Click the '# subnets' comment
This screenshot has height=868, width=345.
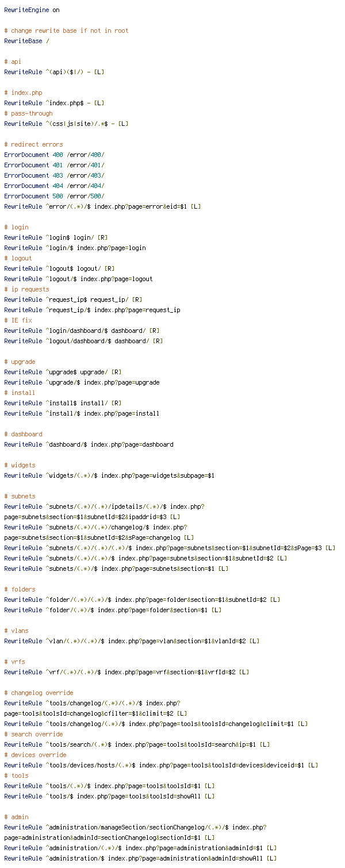pos(20,496)
